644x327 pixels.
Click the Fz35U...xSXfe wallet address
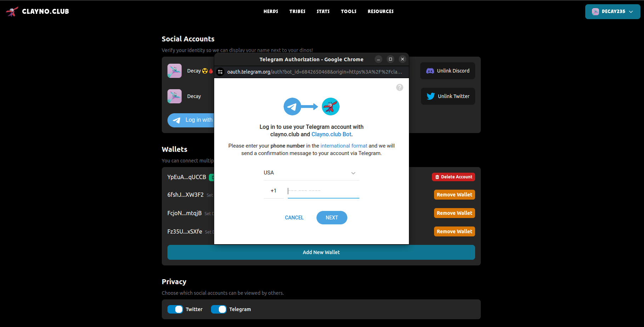pos(185,231)
